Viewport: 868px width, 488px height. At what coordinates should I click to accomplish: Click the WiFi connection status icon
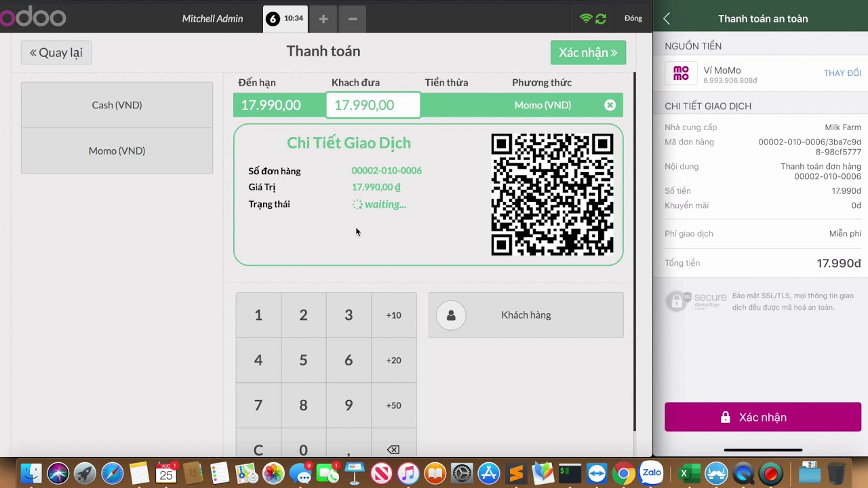(x=586, y=19)
